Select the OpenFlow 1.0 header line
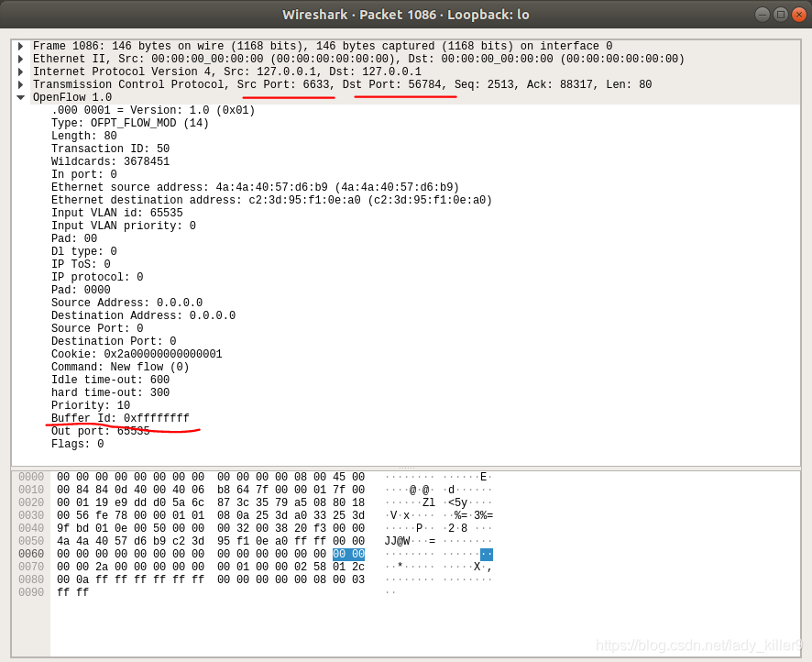This screenshot has width=812, height=662. click(x=72, y=97)
